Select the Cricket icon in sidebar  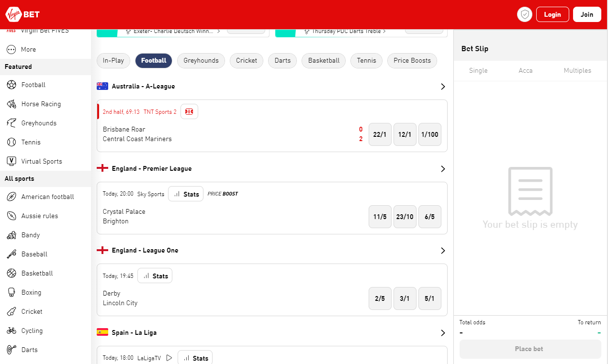point(11,311)
